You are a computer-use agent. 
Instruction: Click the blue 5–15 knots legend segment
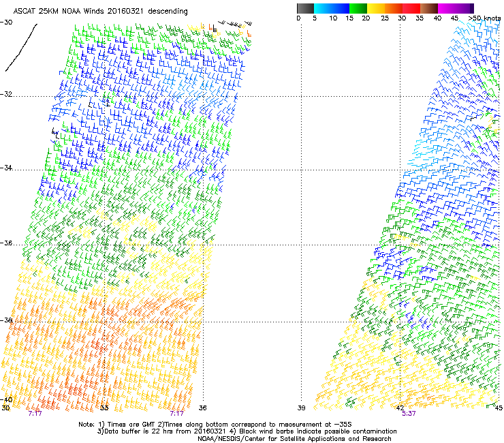click(332, 8)
